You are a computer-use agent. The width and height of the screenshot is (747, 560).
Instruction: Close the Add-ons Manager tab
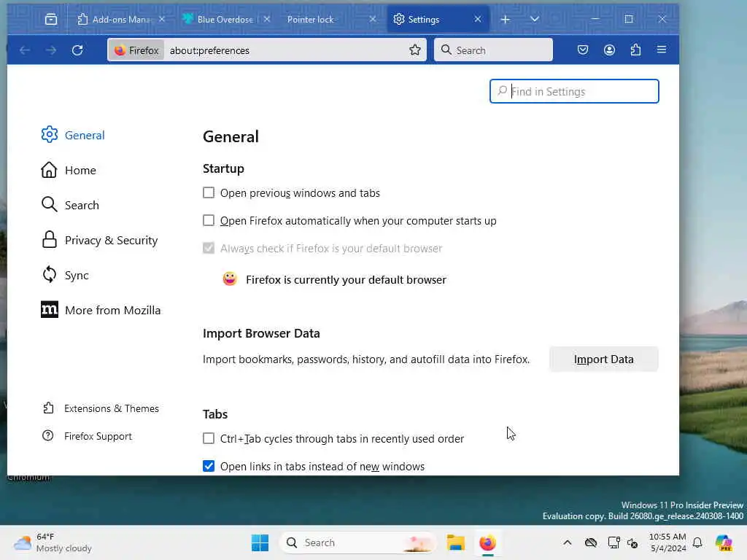tap(162, 19)
